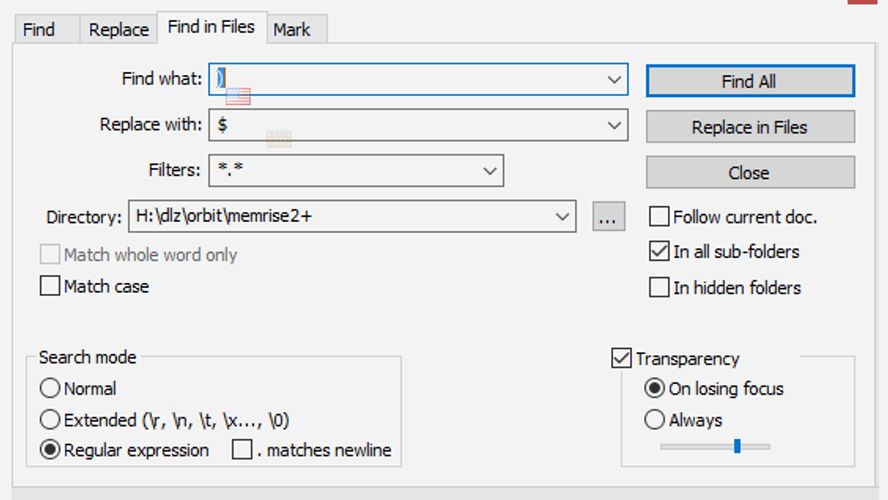Click the Close button
The image size is (888, 500).
(750, 172)
